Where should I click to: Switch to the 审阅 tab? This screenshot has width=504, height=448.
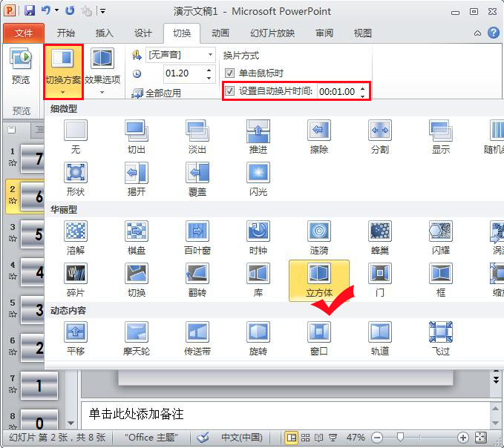(324, 33)
